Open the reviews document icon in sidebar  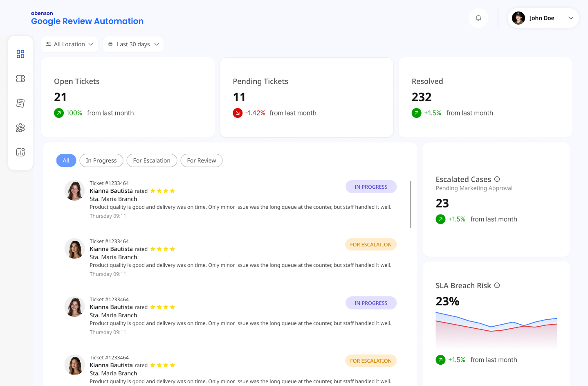tap(20, 103)
